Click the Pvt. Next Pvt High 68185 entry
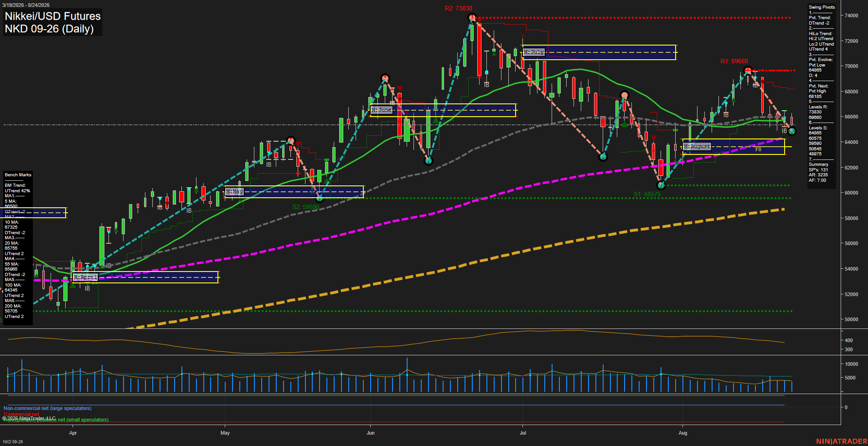The image size is (868, 446). coord(818,91)
